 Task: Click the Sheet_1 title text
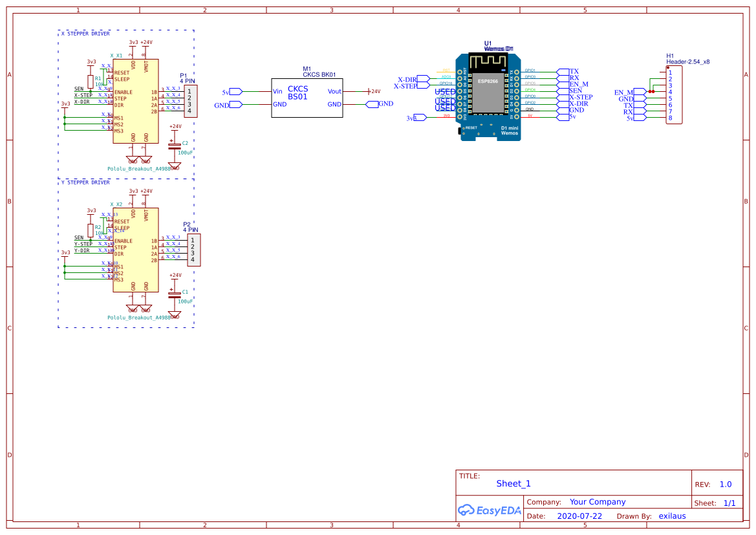click(513, 484)
